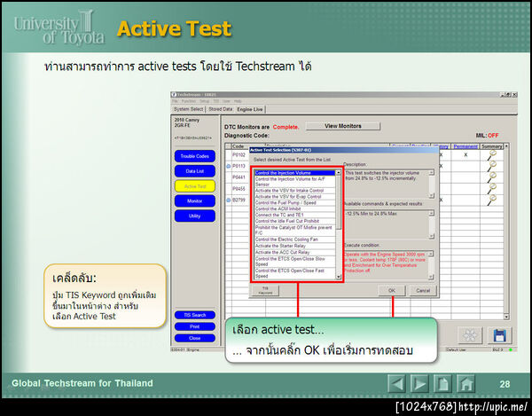Click the yellow Active Test button
The width and height of the screenshot is (532, 416).
[x=195, y=186]
